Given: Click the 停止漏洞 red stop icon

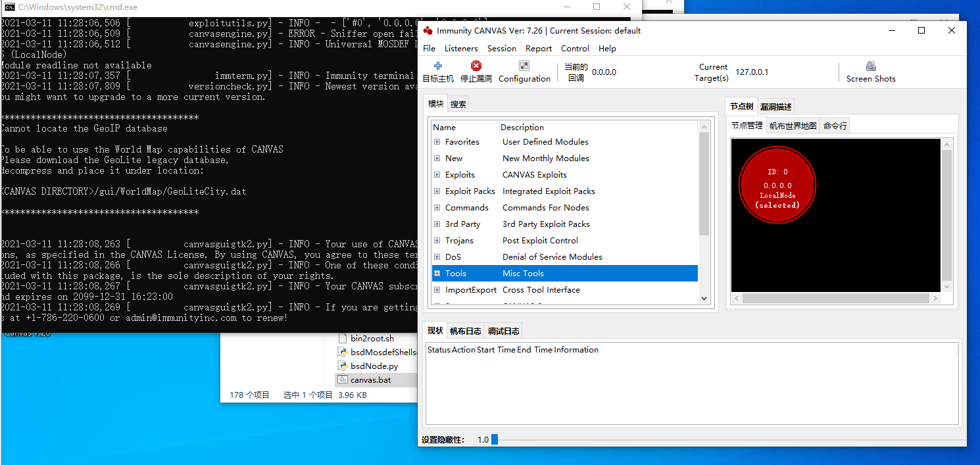Looking at the screenshot, I should coord(476,66).
